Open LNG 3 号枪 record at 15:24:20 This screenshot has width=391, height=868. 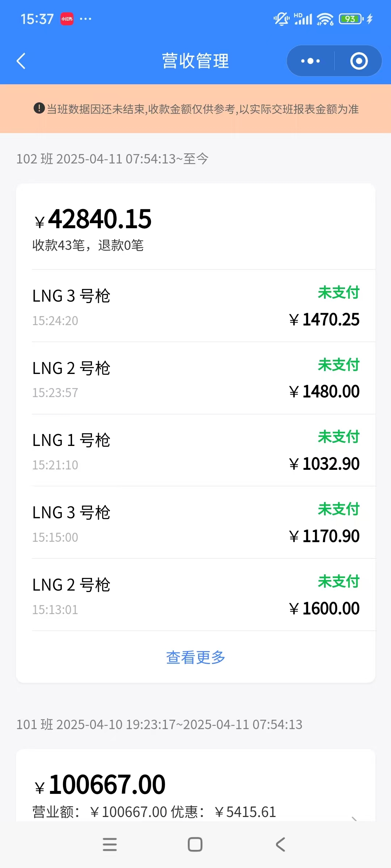(x=195, y=306)
